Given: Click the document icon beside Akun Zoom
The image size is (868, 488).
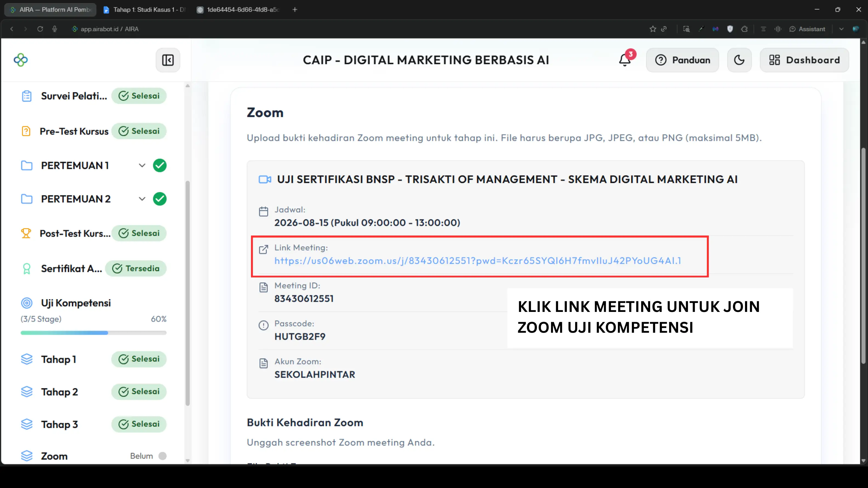Looking at the screenshot, I should [x=264, y=363].
